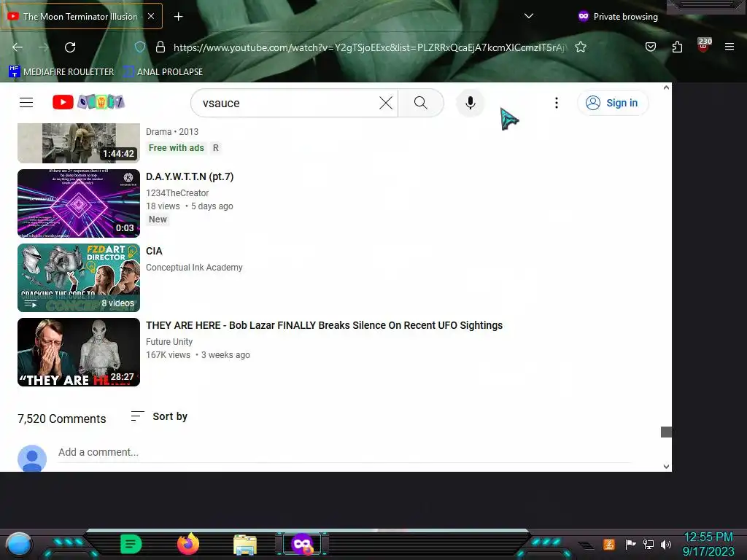The image size is (747, 560).
Task: Open D.A.Y.W.T.T.N (pt.7) video title
Action: click(x=190, y=176)
